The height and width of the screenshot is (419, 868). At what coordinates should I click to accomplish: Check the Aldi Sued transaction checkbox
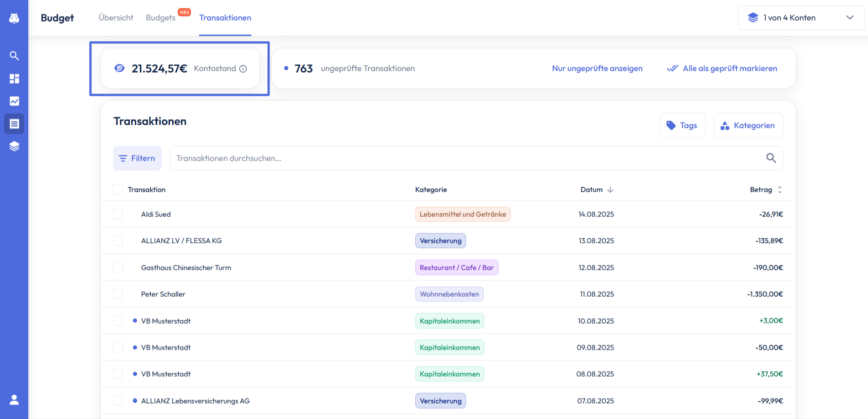pos(118,214)
